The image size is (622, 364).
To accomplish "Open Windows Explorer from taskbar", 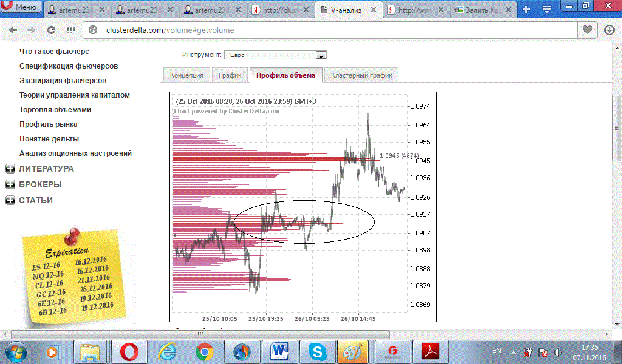I will click(90, 352).
